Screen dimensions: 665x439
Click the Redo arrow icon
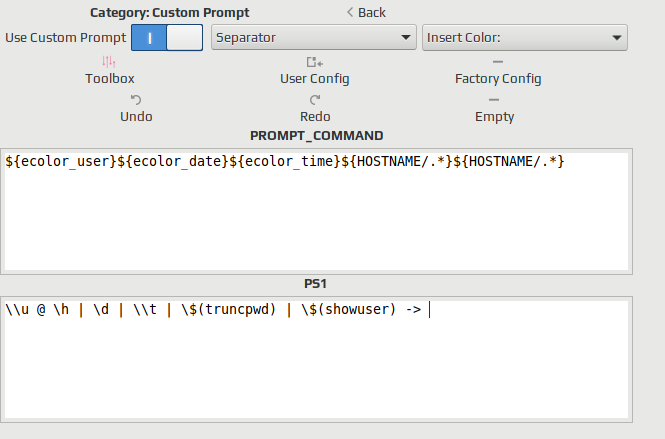point(315,100)
